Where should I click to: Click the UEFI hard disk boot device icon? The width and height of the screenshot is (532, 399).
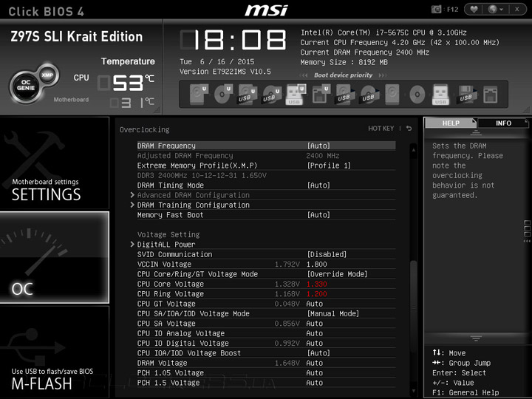(199, 94)
